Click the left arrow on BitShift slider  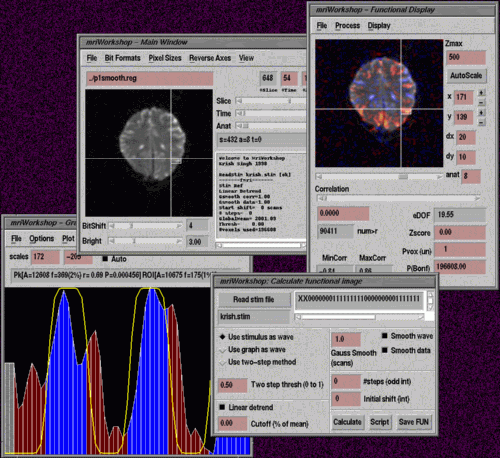click(112, 226)
